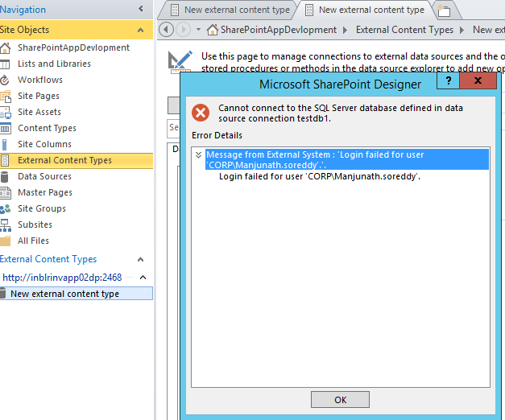Screen dimensions: 505x420
Task: Open Master Pages
Action: [x=45, y=192]
